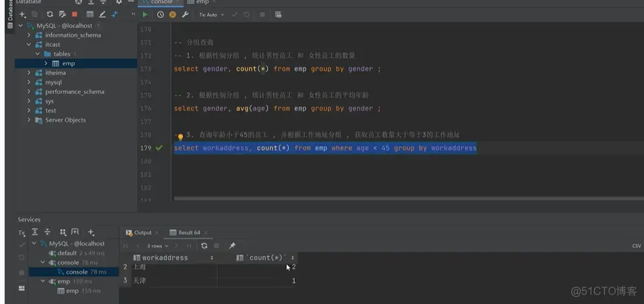The width and height of the screenshot is (644, 304).
Task: Select the sys schema in tree
Action: [x=49, y=101]
